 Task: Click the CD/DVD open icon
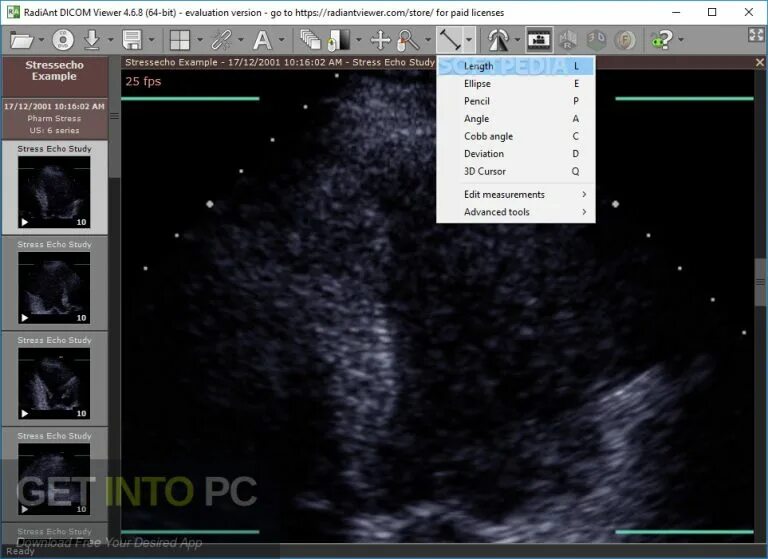coord(63,40)
